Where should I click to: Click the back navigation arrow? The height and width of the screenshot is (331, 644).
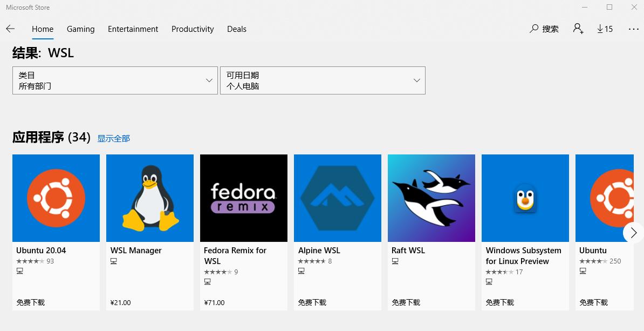(10, 29)
